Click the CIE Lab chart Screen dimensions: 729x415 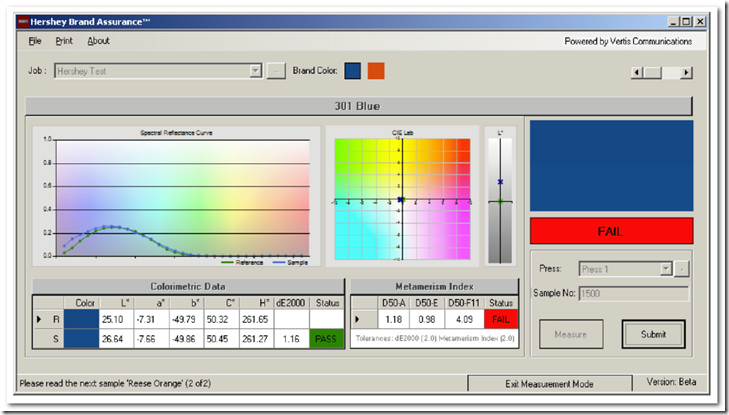pyautogui.click(x=402, y=197)
